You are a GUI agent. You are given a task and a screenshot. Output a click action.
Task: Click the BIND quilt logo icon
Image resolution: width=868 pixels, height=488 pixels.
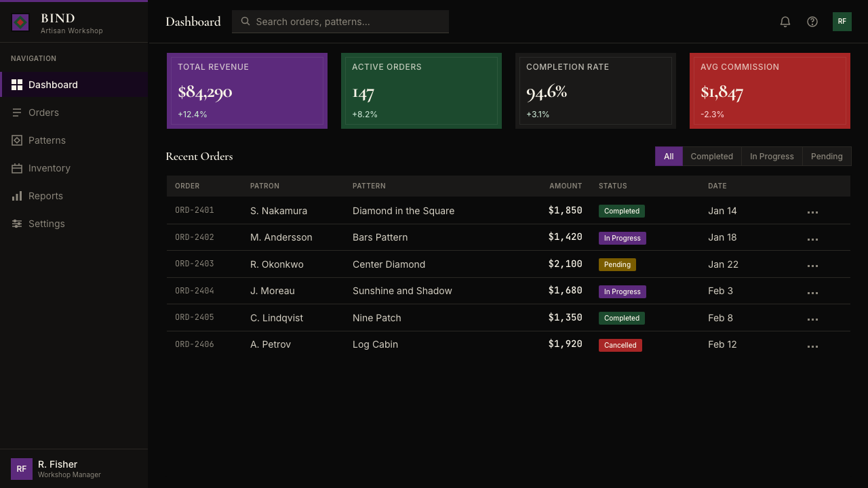pos(20,22)
